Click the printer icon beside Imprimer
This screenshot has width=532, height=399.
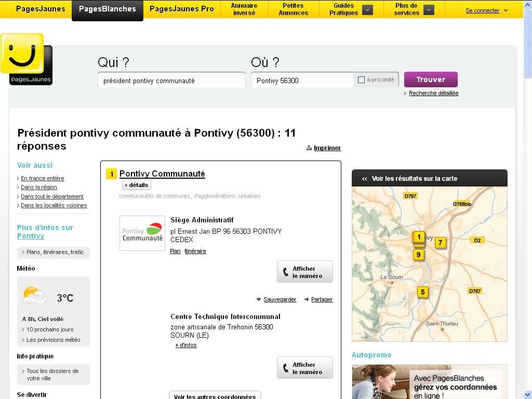tap(309, 148)
